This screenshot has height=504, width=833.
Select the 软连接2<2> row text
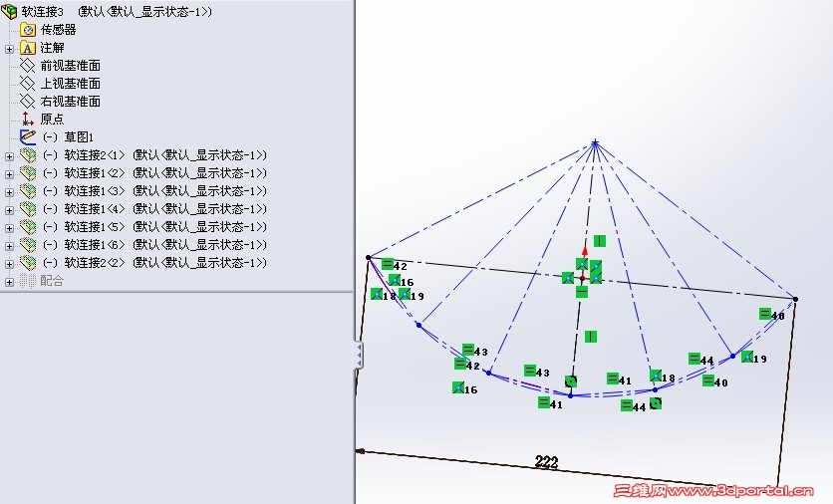tap(154, 262)
